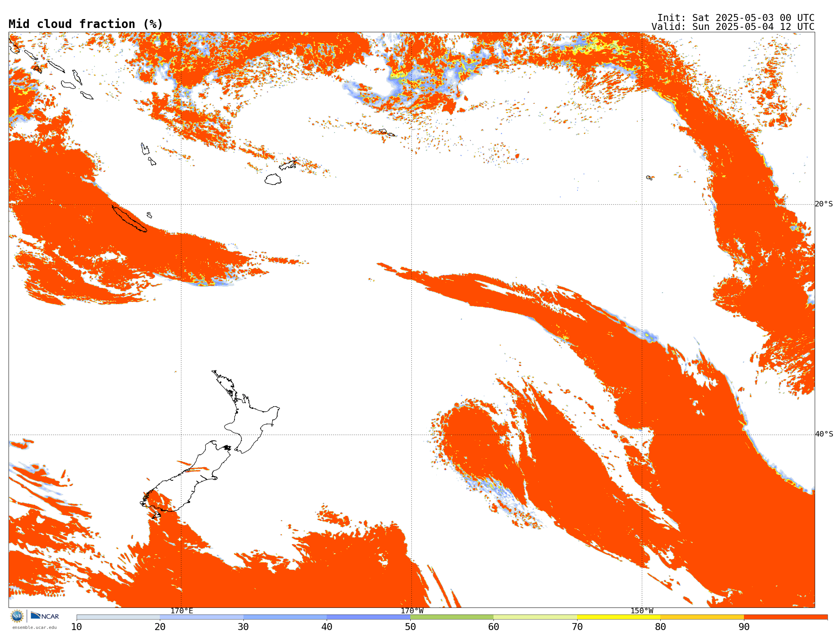Click the New Caledonia island outline

[x=129, y=219]
